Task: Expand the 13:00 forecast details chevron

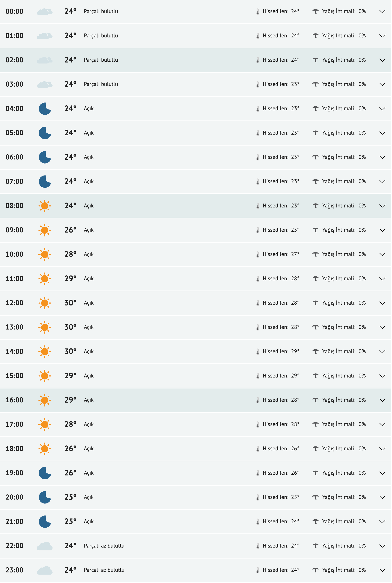Action: [x=383, y=327]
